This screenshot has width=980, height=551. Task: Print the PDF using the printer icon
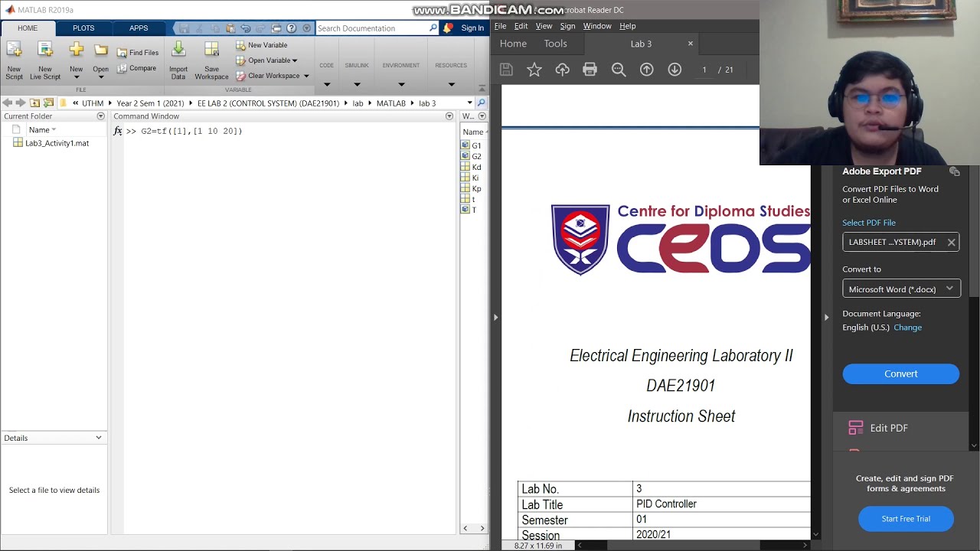(590, 70)
